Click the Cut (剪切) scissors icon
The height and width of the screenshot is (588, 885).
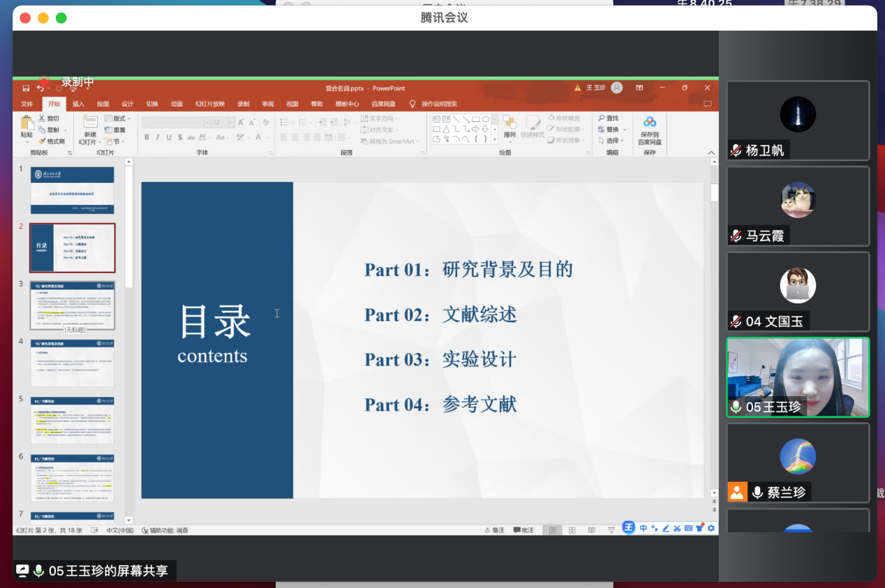click(x=43, y=119)
